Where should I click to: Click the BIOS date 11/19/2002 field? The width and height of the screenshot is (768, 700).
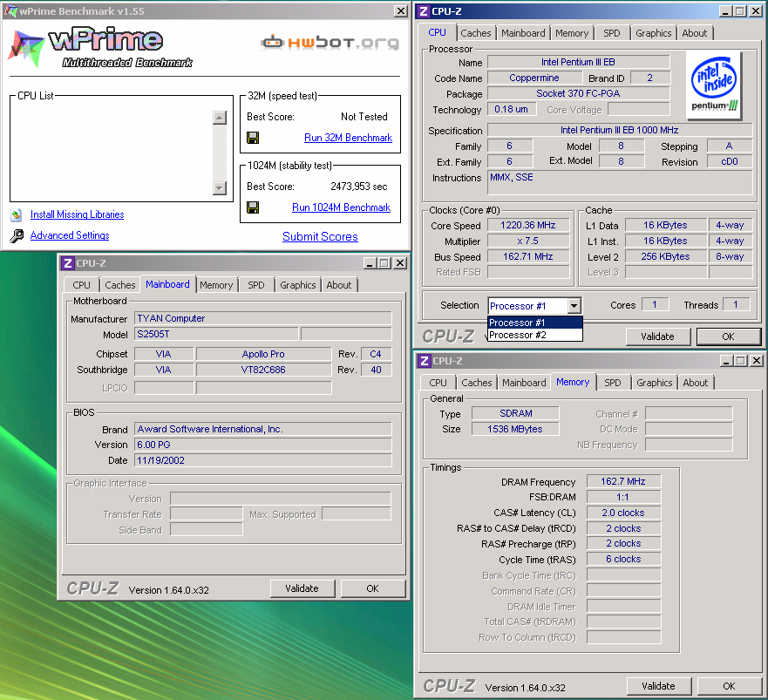click(263, 460)
